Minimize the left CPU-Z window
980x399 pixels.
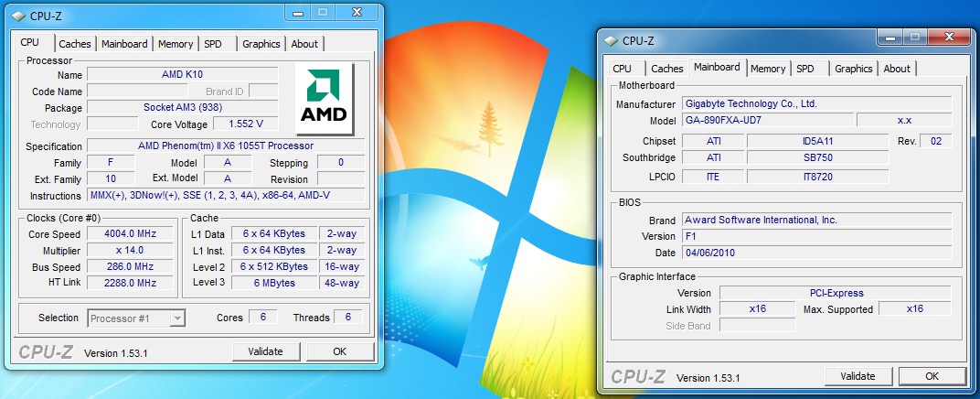(299, 13)
